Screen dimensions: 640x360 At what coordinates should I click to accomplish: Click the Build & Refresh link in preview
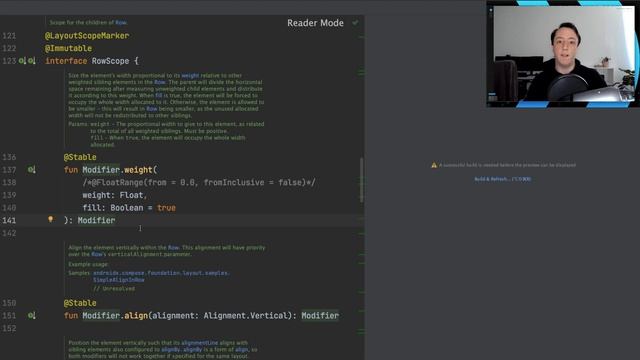coord(502,179)
